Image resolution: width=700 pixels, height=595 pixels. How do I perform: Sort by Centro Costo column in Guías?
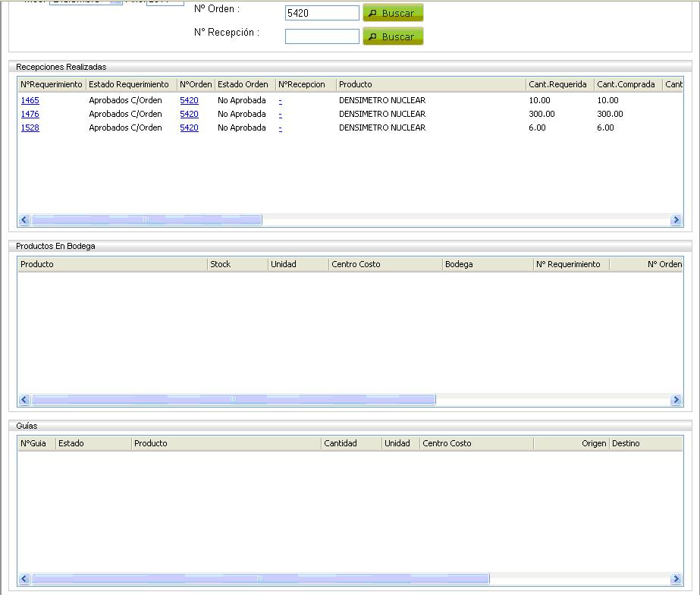point(476,443)
